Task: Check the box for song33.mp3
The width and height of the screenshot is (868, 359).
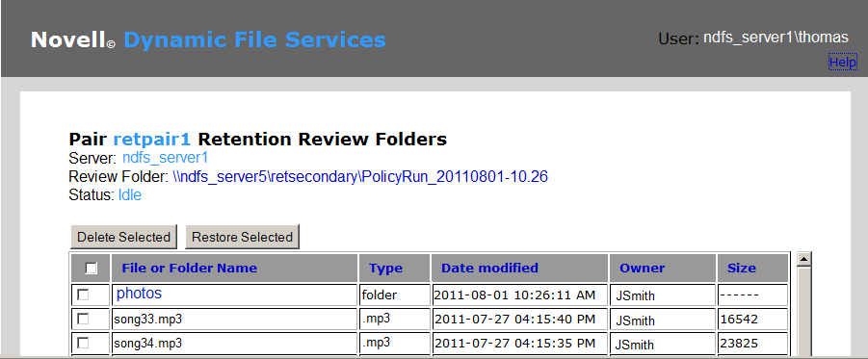Action: click(x=83, y=320)
